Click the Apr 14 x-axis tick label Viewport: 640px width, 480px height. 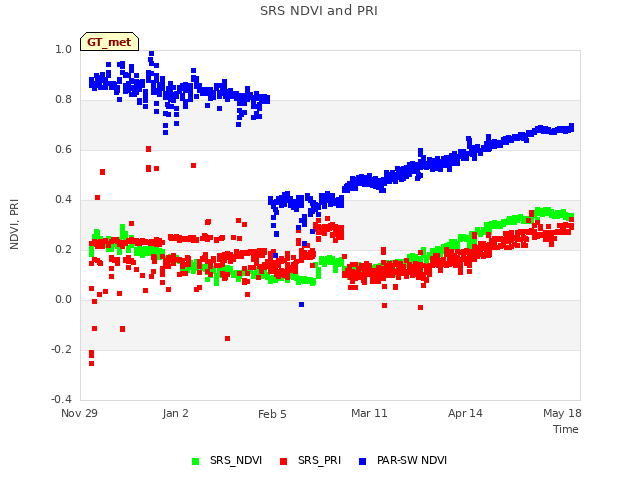pyautogui.click(x=465, y=413)
